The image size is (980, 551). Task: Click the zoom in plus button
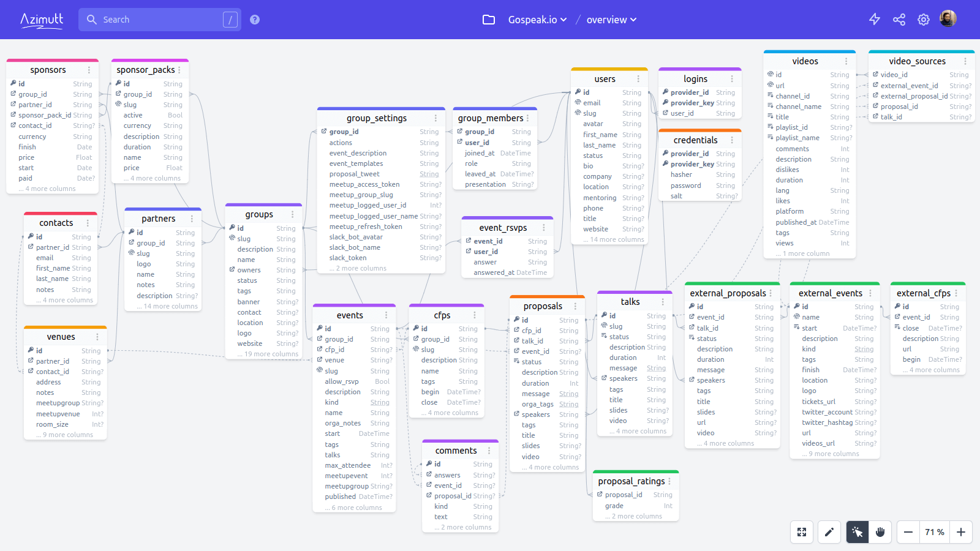[x=962, y=532]
